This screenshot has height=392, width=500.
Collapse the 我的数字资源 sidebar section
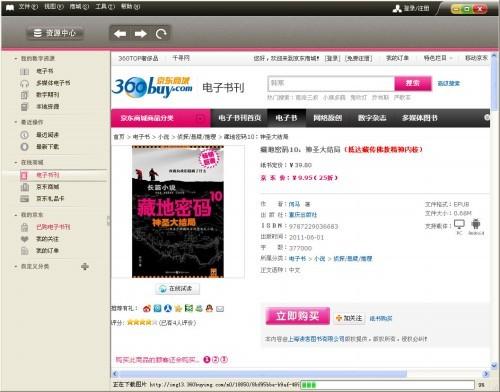click(x=15, y=59)
